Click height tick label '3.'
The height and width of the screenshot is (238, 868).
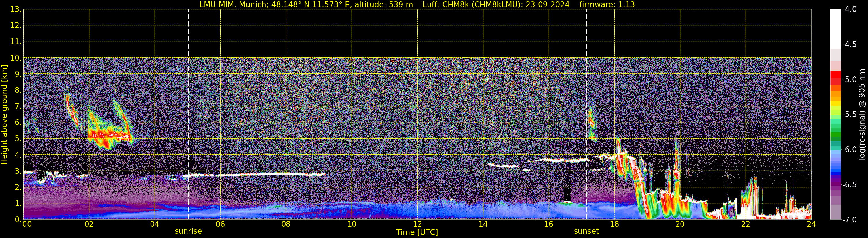tap(18, 171)
